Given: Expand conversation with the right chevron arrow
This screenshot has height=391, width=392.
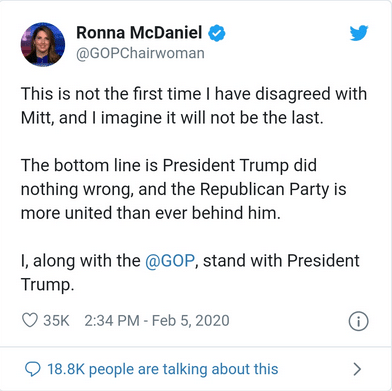Looking at the screenshot, I should [x=357, y=369].
